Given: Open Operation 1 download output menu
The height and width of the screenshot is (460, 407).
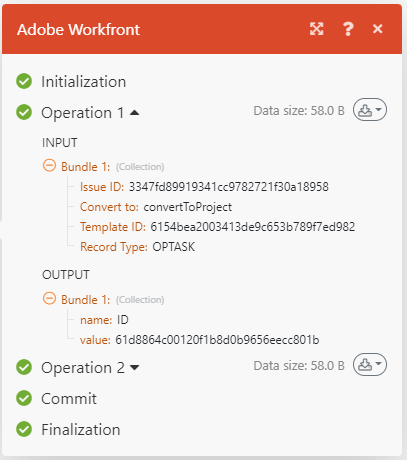Looking at the screenshot, I should pyautogui.click(x=370, y=110).
